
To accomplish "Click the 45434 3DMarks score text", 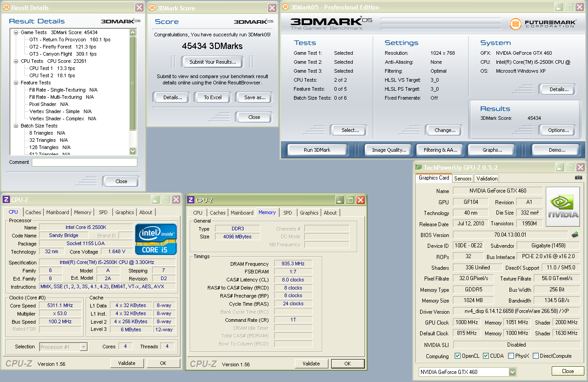I will 212,46.
